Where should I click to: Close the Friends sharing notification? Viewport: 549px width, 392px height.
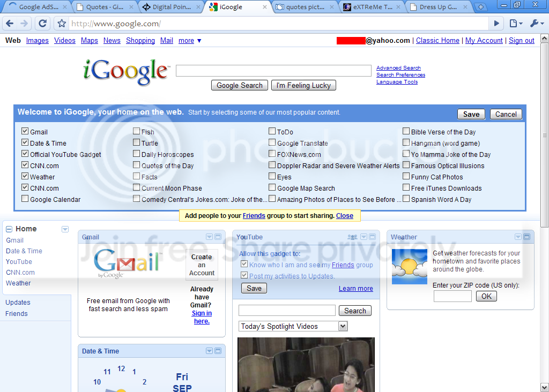[x=345, y=216]
